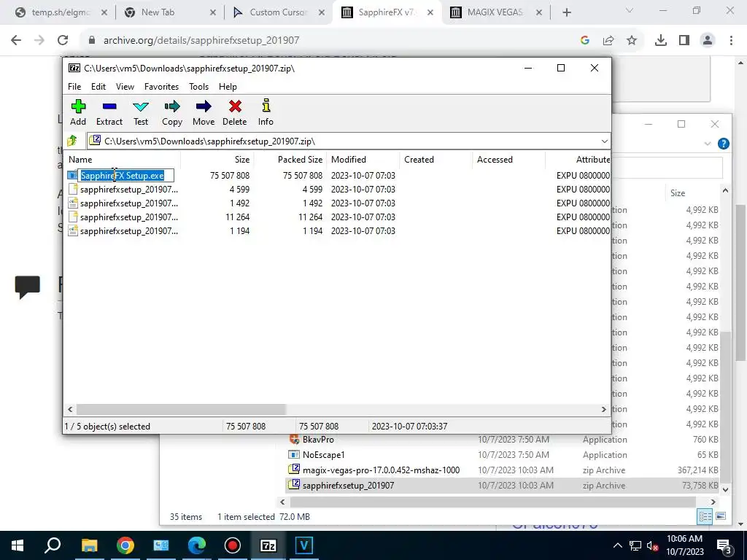Switch Explorer to large thumbnails view icon
This screenshot has height=560, width=747.
(720, 516)
